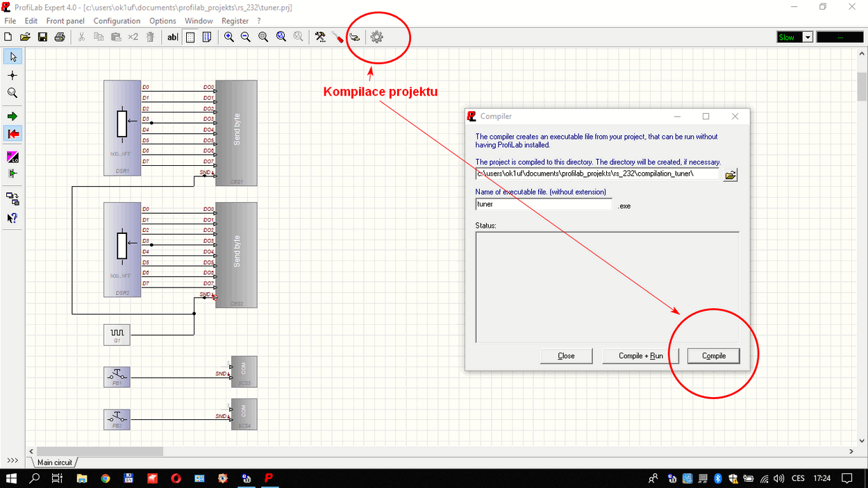This screenshot has width=868, height=488.
Task: Expand the sidebar chevrons at bottom left
Action: pyautogui.click(x=12, y=461)
